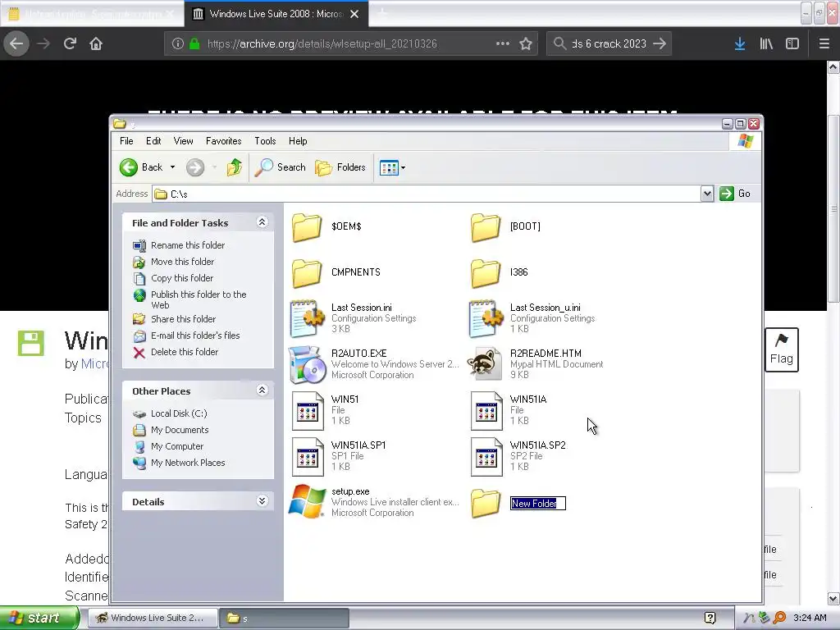The height and width of the screenshot is (630, 840).
Task: Click the 's' folder taskbar button
Action: coord(285,619)
